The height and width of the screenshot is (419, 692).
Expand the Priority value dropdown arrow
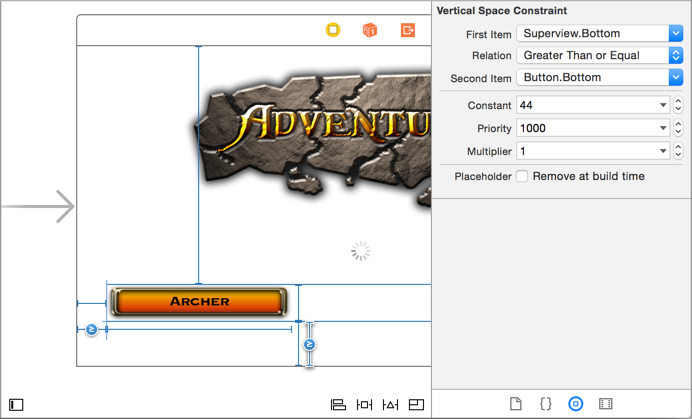point(663,128)
